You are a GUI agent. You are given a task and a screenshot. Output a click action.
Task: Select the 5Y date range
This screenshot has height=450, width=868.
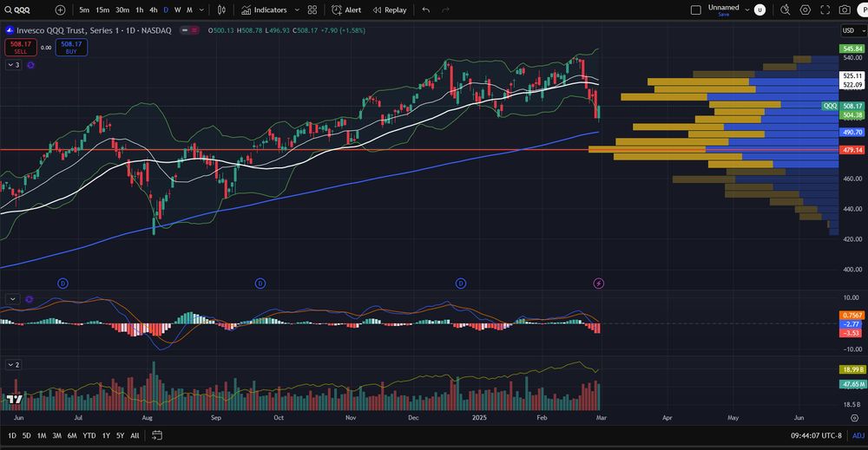pyautogui.click(x=120, y=435)
